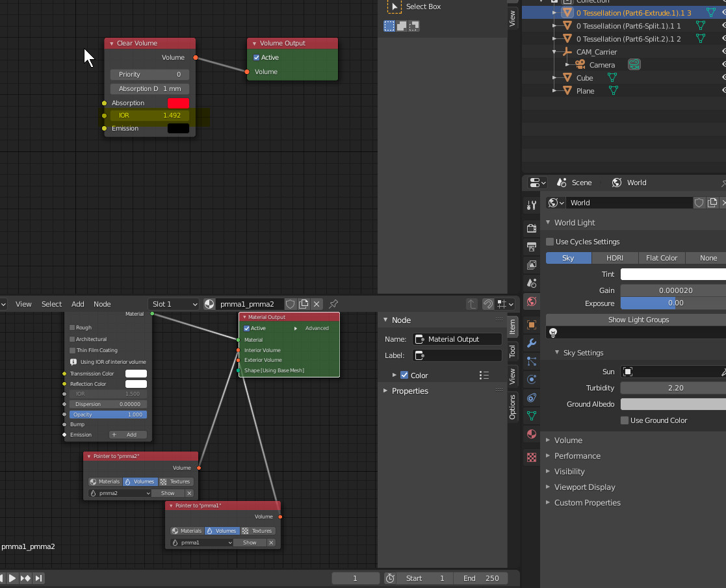Enable the Use Ground Color checkbox
Screen dimensions: 726x588
coord(625,420)
